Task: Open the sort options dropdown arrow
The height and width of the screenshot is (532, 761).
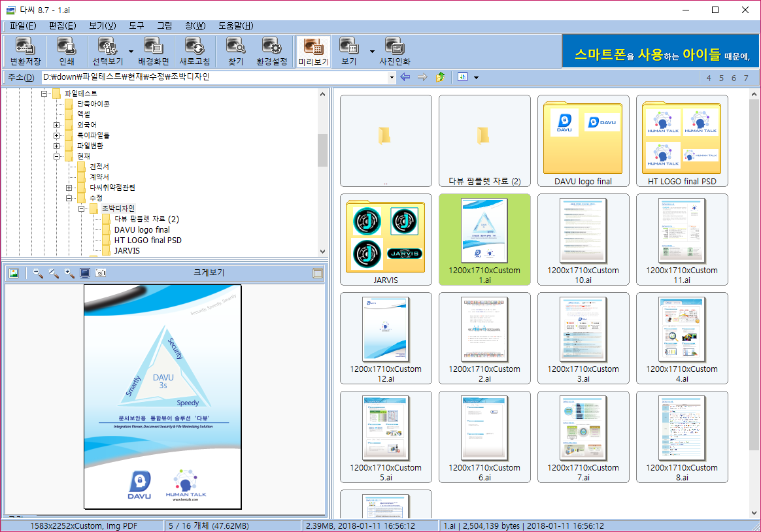Action: click(x=476, y=78)
